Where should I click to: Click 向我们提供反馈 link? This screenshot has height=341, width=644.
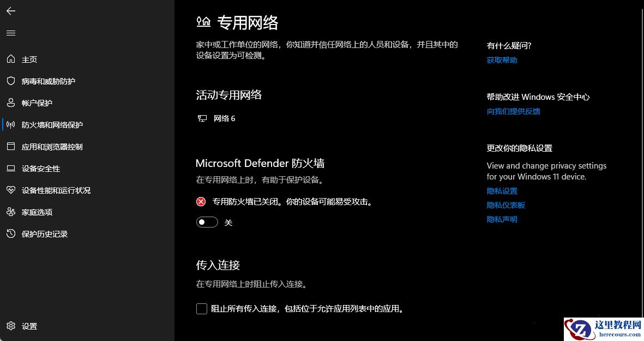coord(513,111)
